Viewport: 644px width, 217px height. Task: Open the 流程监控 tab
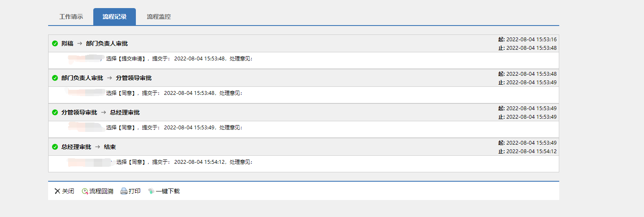coord(159,17)
